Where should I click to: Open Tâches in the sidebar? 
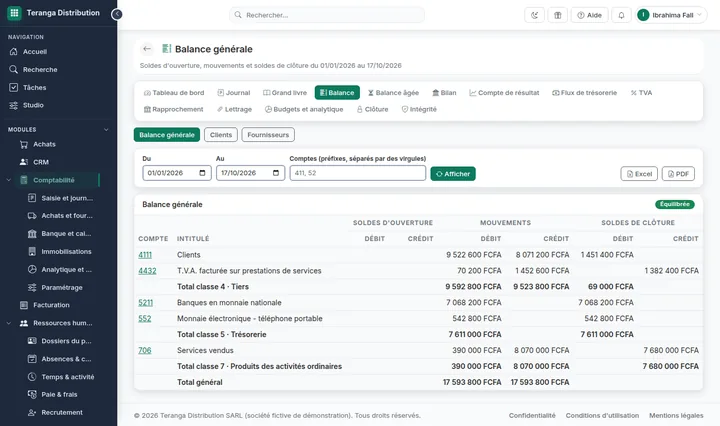click(34, 87)
